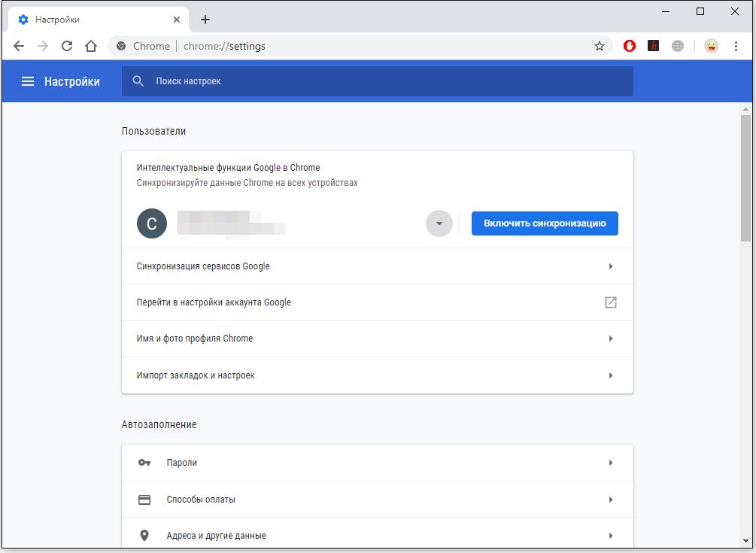This screenshot has height=553, width=756.
Task: Expand Синхронизация сервисов Google
Action: (377, 266)
